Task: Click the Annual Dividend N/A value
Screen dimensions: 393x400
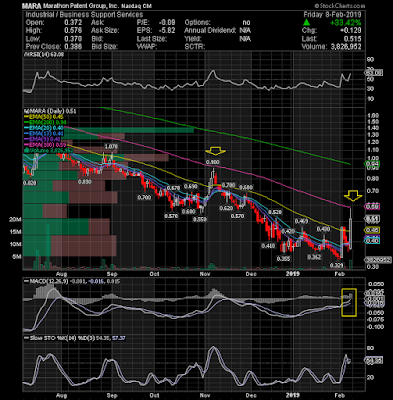Action: (x=245, y=31)
